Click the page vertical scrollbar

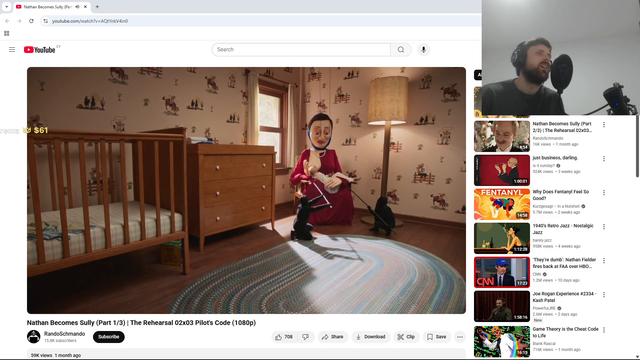[637, 147]
